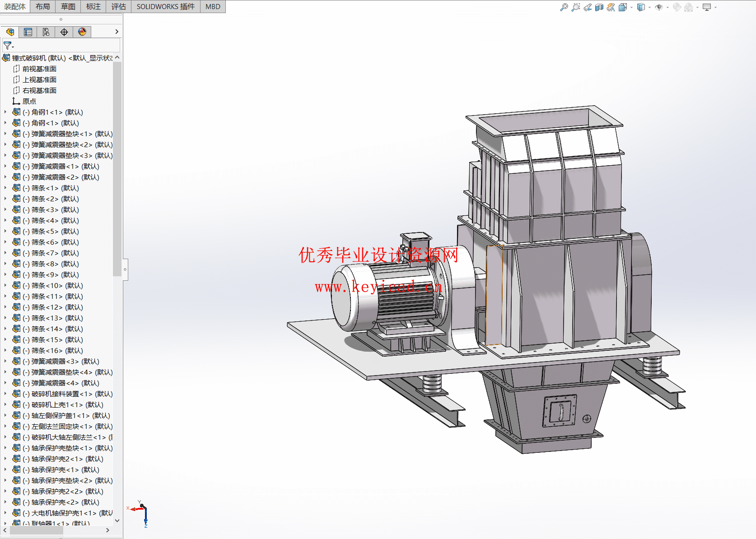The image size is (756, 539).
Task: Click the 原点 origin icon
Action: pos(16,101)
